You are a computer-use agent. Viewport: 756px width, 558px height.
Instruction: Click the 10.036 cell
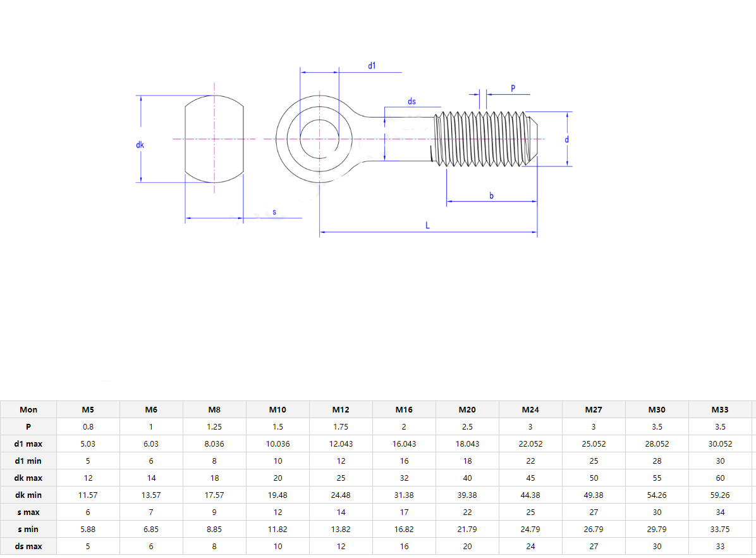(277, 443)
